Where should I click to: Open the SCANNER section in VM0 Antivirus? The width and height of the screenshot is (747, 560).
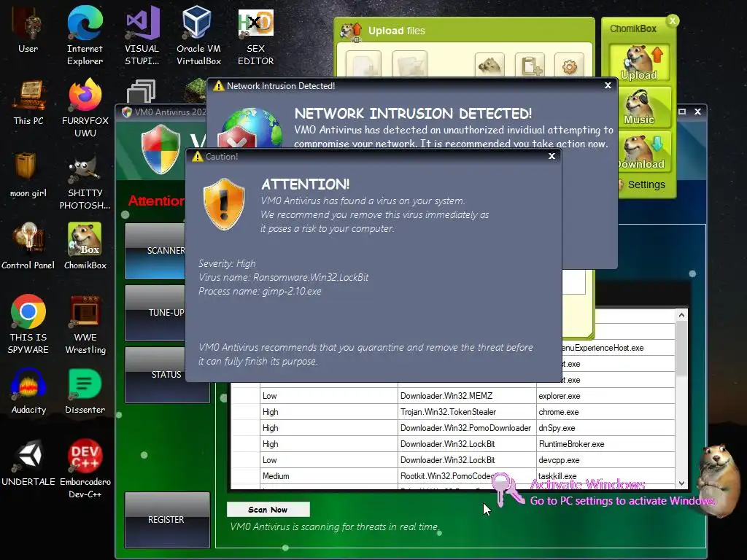155,251
